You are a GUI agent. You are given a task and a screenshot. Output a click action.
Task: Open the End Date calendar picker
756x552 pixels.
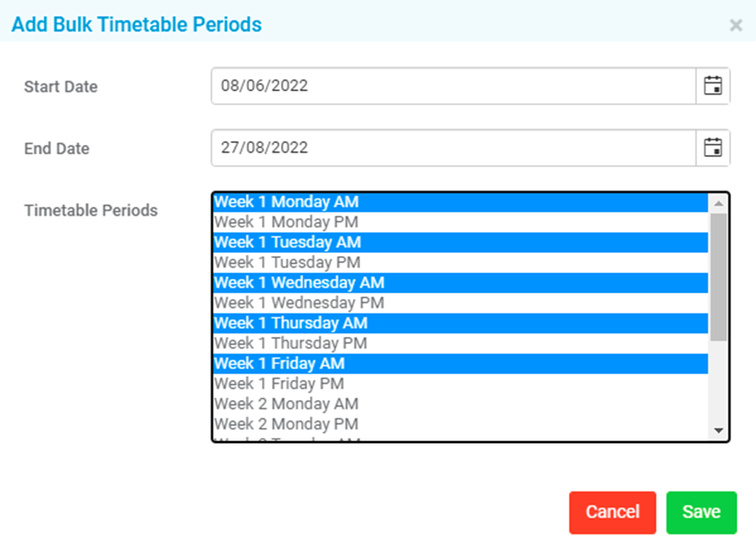[x=712, y=148]
